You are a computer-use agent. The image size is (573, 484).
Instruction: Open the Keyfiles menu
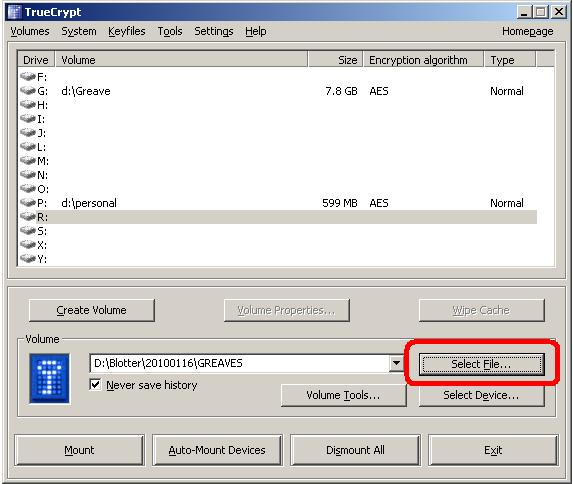pyautogui.click(x=127, y=31)
